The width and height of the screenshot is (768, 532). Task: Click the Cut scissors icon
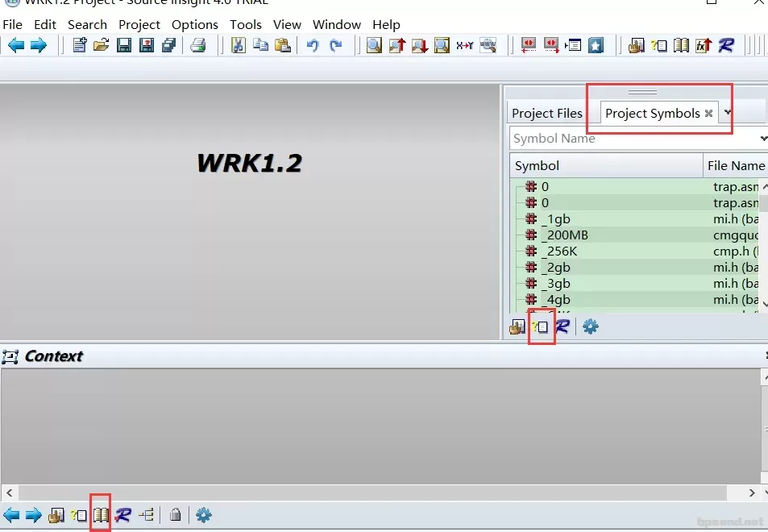238,46
